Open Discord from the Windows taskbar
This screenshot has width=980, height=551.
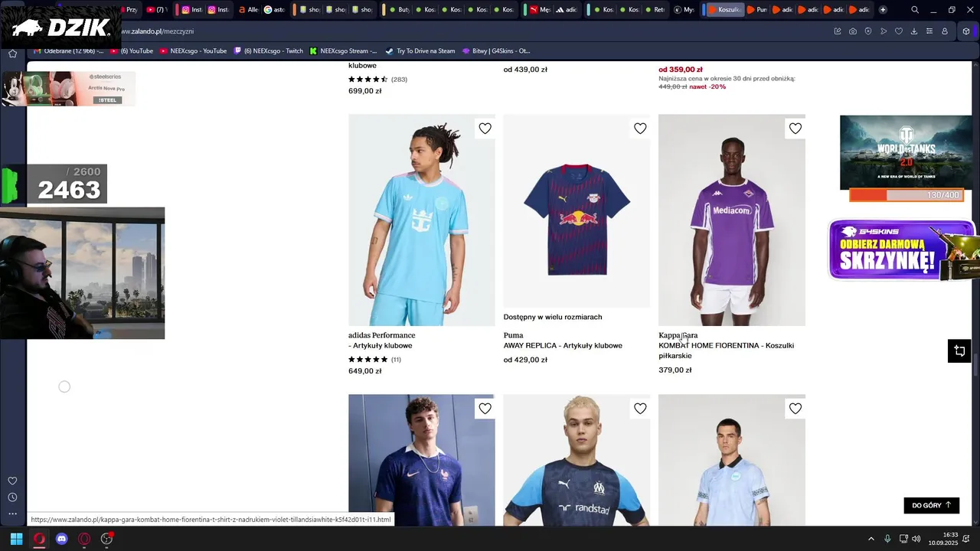62,539
